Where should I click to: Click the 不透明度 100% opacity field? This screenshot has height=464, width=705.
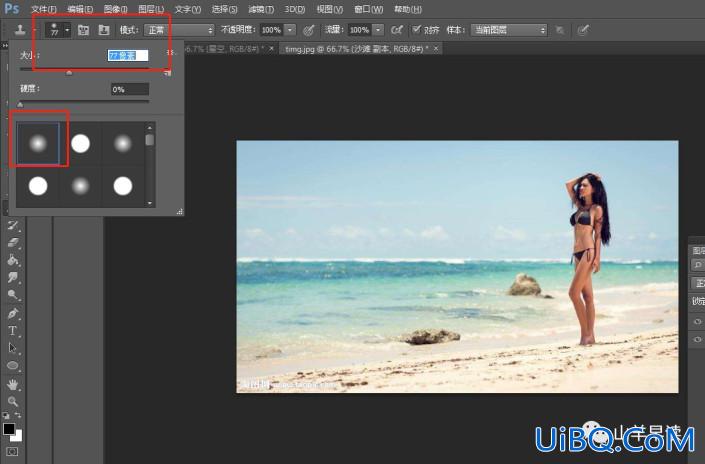coord(272,30)
